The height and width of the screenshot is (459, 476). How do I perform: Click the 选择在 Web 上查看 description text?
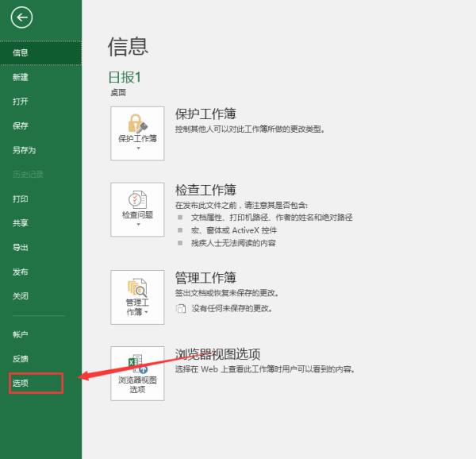point(265,369)
